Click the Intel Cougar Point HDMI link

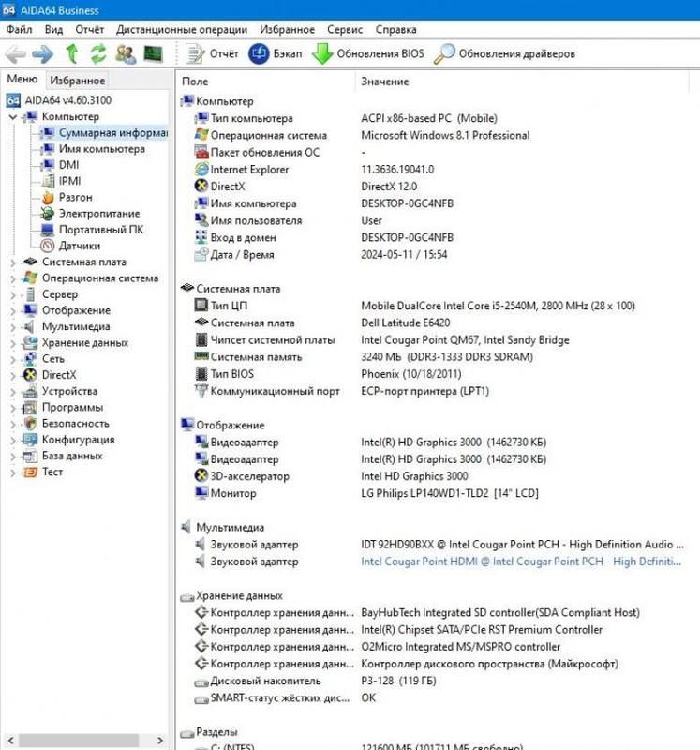click(x=521, y=562)
